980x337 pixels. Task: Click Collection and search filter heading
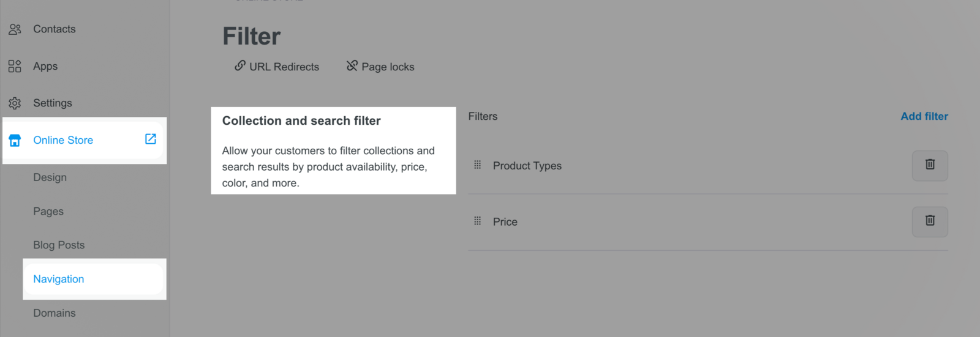pyautogui.click(x=301, y=121)
